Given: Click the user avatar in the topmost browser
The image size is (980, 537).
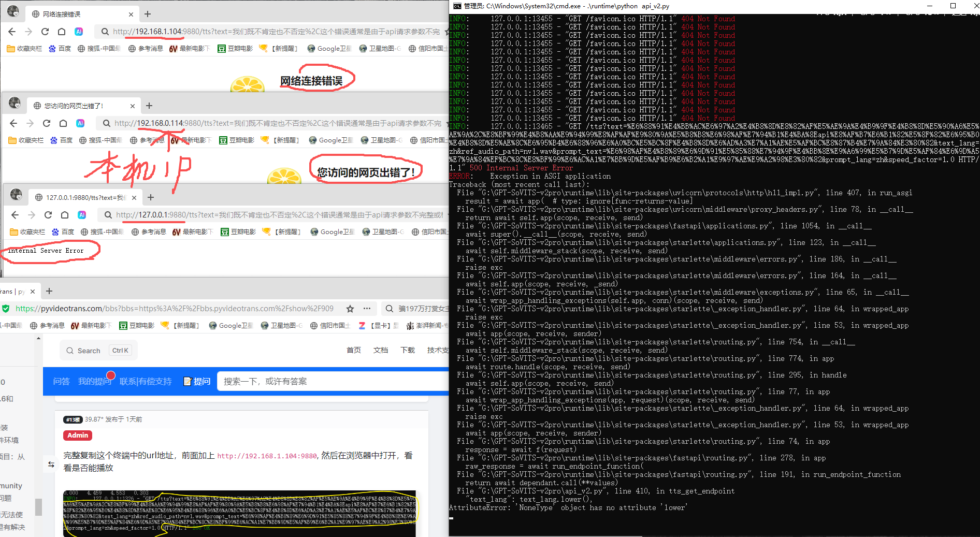Looking at the screenshot, I should (x=13, y=11).
